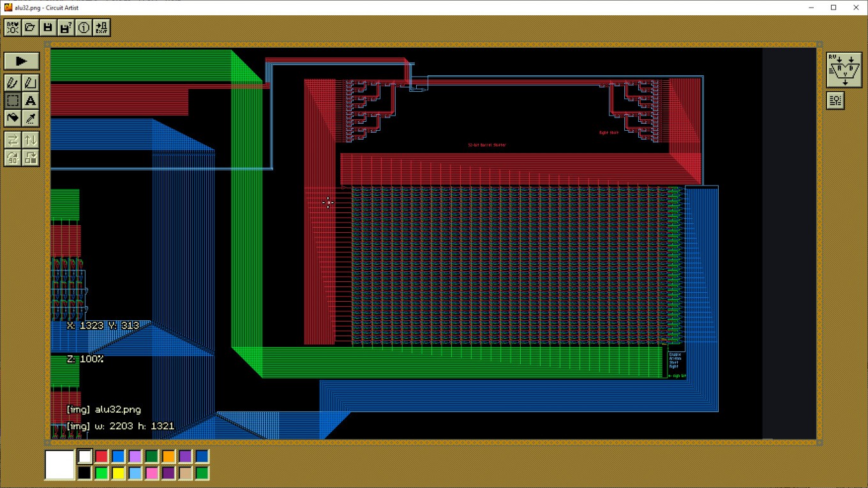The width and height of the screenshot is (868, 488).
Task: Click the Save As floppy icon
Action: click(x=66, y=27)
